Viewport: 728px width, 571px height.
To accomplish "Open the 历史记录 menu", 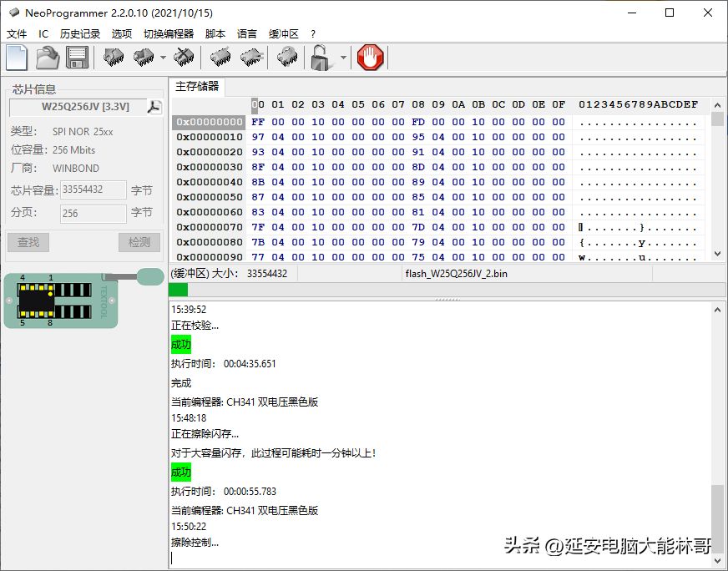I will pyautogui.click(x=80, y=34).
